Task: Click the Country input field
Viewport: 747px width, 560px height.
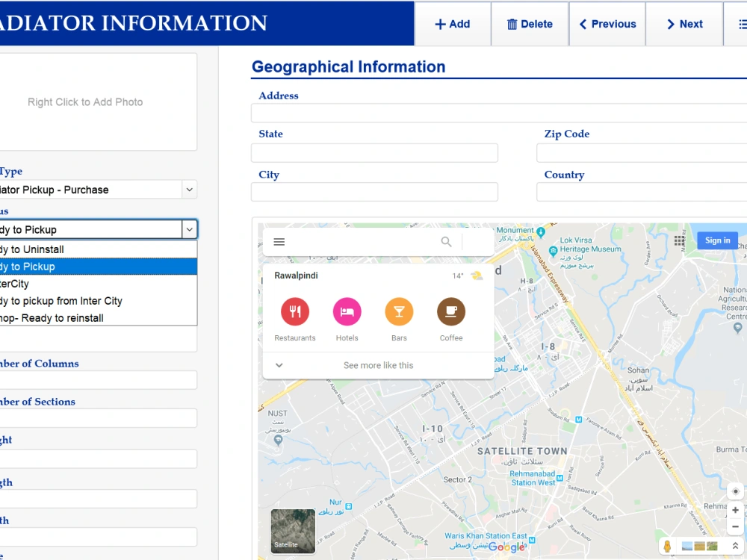Action: pyautogui.click(x=642, y=192)
